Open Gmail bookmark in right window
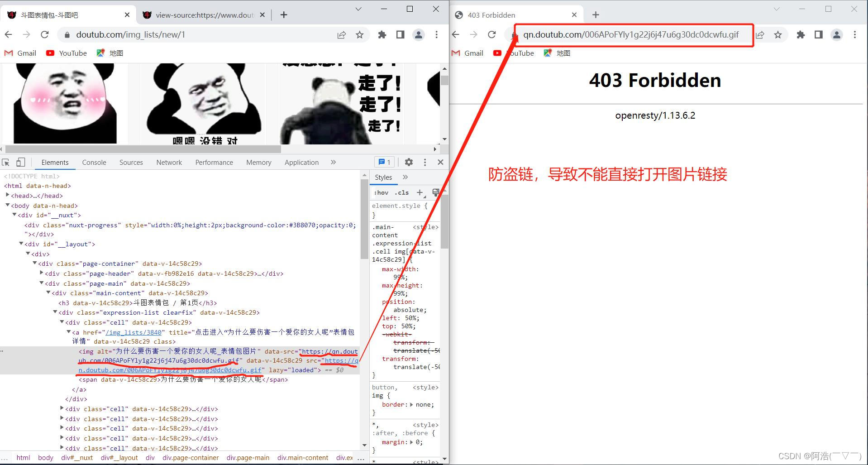Screen dimensions: 868x465 [468, 53]
